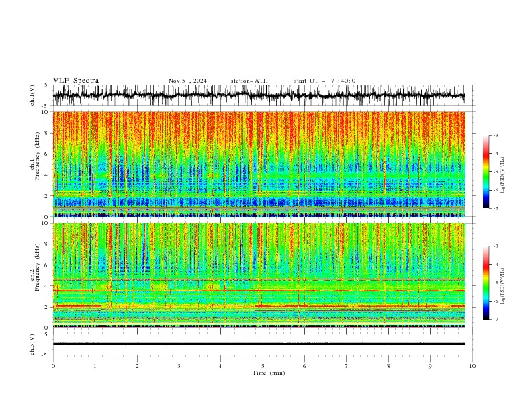Click time axis tick label "1"
The width and height of the screenshot is (532, 411).
coord(95,366)
